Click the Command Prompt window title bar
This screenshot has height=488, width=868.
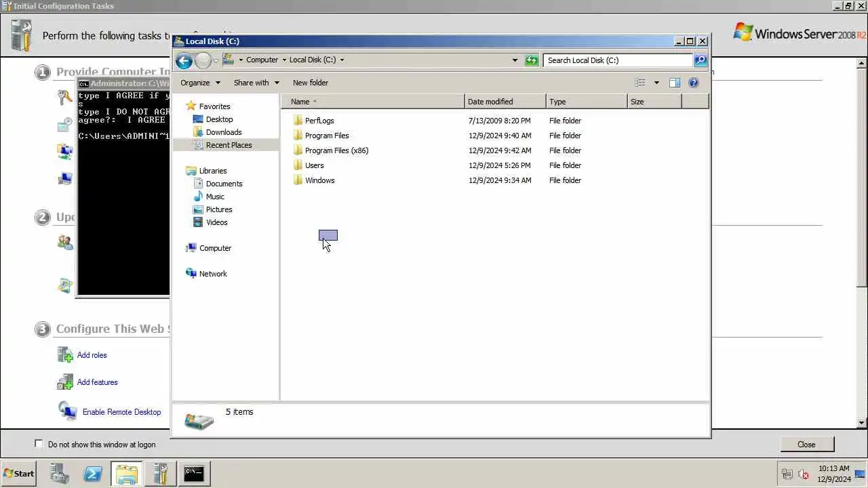(123, 84)
